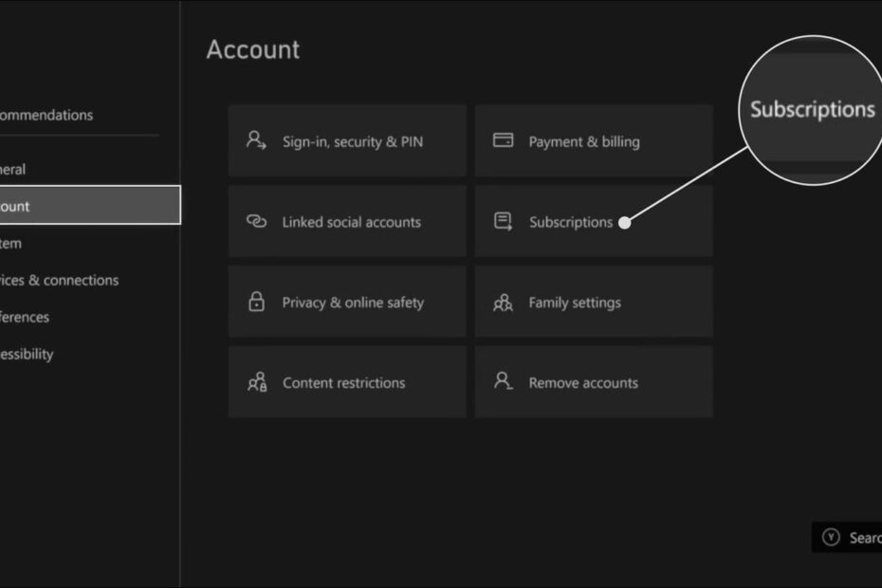882x588 pixels.
Task: Click the locked people content icon
Action: click(x=257, y=382)
